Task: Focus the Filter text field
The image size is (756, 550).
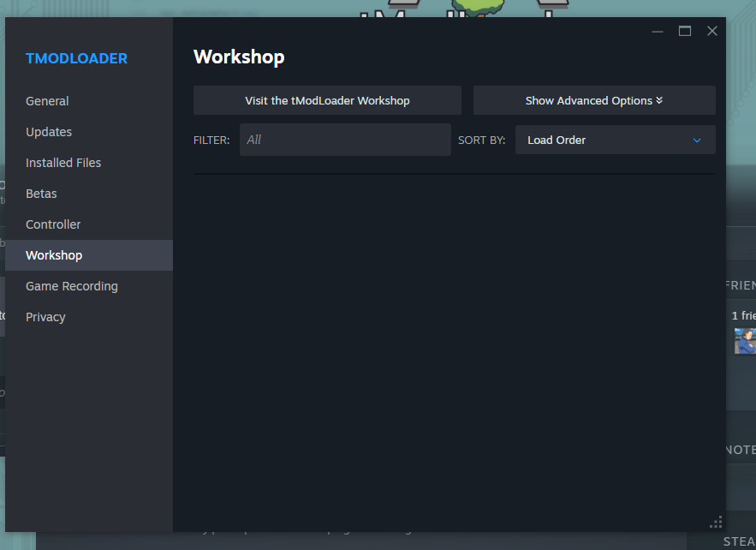Action: click(345, 140)
